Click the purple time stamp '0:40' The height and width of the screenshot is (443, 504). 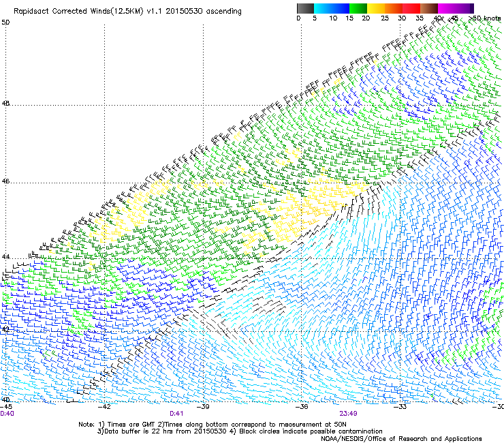pos(7,414)
